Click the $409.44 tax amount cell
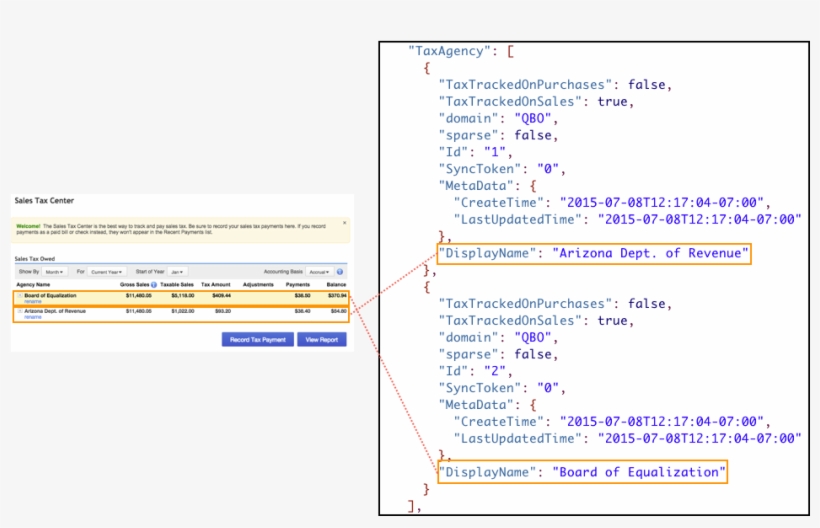This screenshot has height=528, width=820. coord(221,296)
